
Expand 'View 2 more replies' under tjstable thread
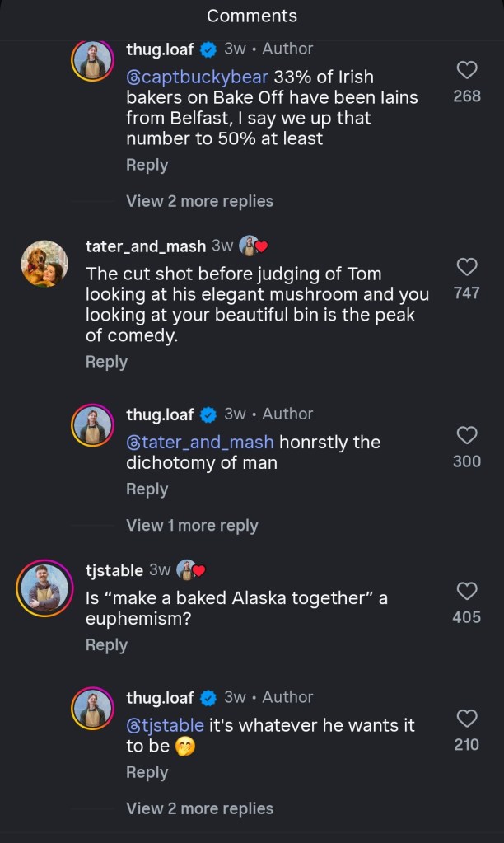pos(199,808)
